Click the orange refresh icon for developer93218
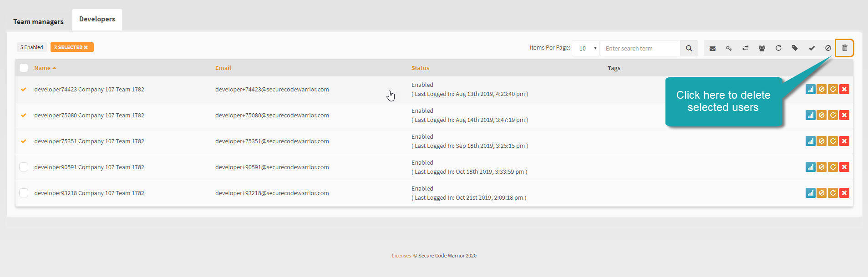Image resolution: width=868 pixels, height=277 pixels. pos(833,193)
